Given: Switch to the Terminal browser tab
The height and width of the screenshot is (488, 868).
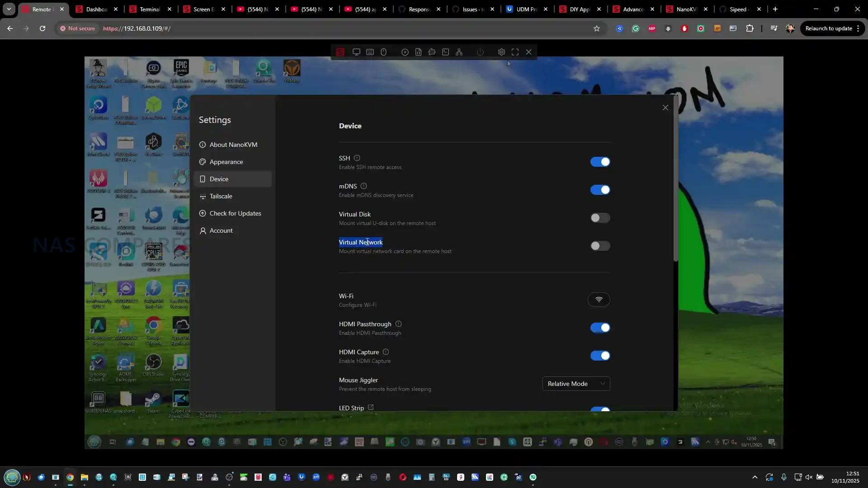Looking at the screenshot, I should pos(150,9).
